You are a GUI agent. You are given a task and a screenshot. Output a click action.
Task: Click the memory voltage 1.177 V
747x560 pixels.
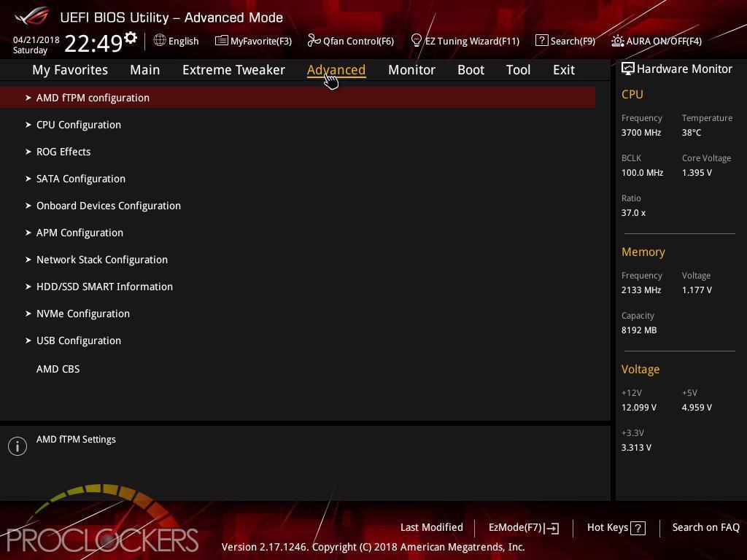point(697,289)
